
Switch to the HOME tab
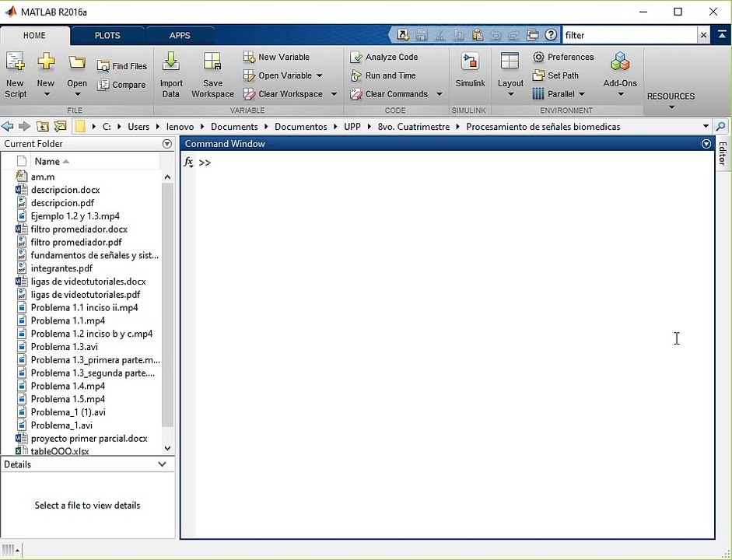pyautogui.click(x=34, y=36)
